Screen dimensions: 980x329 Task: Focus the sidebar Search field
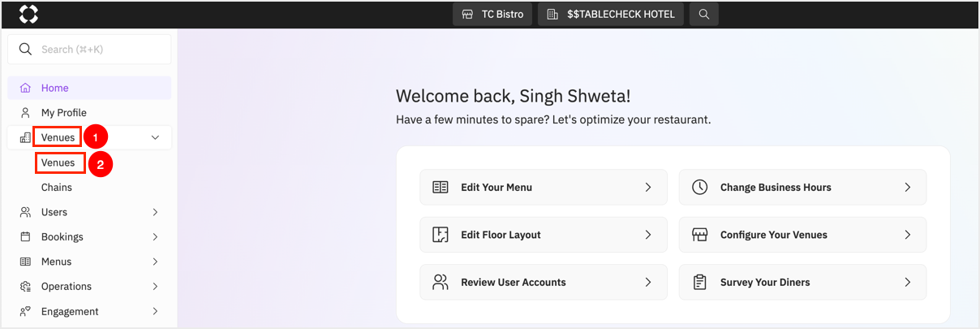[89, 50]
